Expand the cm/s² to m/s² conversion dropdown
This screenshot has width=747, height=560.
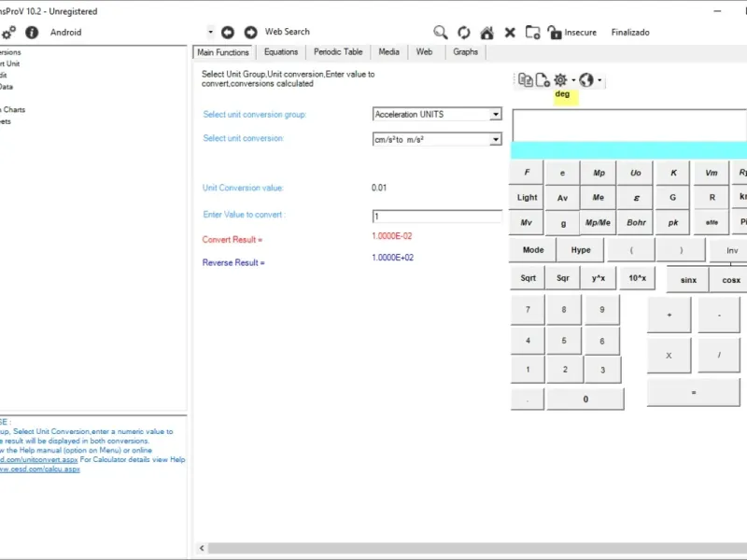coord(496,139)
